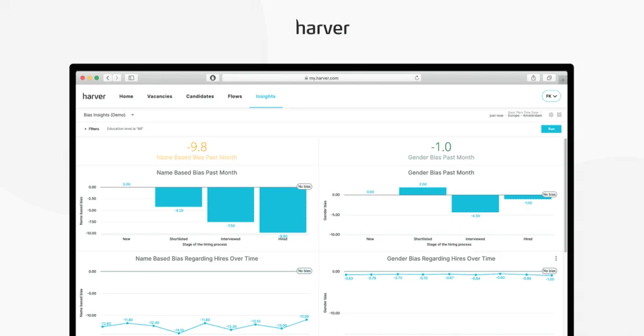Click the Gender Bias Regarding Hires Over Time title

[x=441, y=259]
